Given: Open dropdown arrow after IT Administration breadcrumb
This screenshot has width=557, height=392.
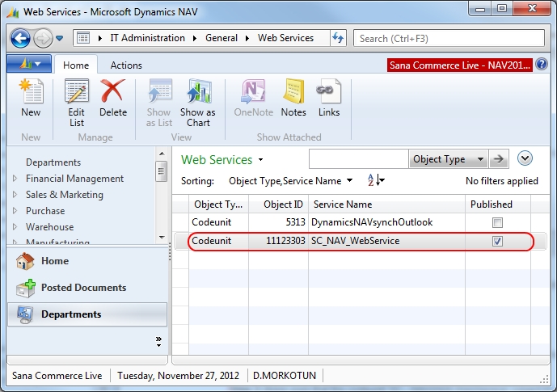Looking at the screenshot, I should click(195, 38).
